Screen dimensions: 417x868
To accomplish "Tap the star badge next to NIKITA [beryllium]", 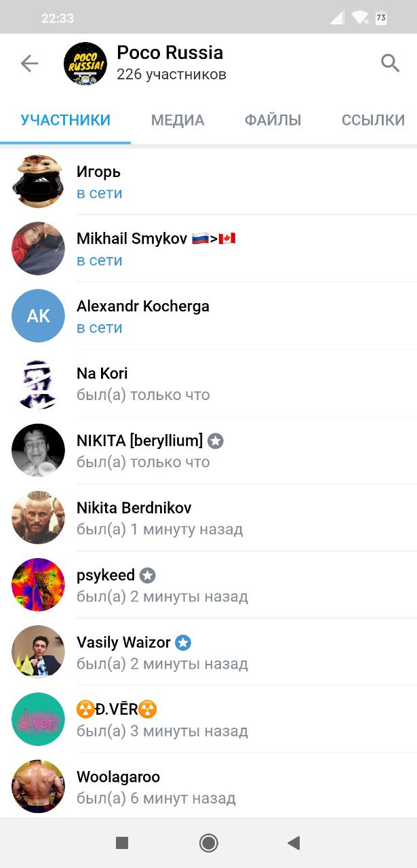I will click(x=216, y=441).
